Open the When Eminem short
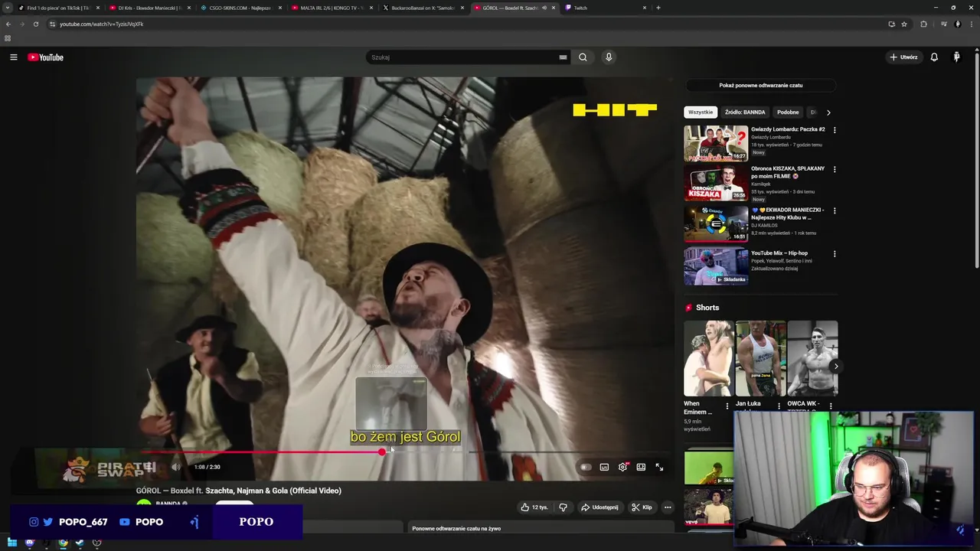The width and height of the screenshot is (980, 551). 709,358
